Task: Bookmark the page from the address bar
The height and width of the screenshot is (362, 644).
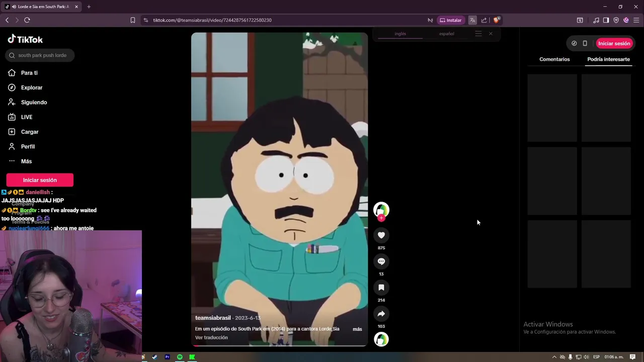Action: click(133, 20)
